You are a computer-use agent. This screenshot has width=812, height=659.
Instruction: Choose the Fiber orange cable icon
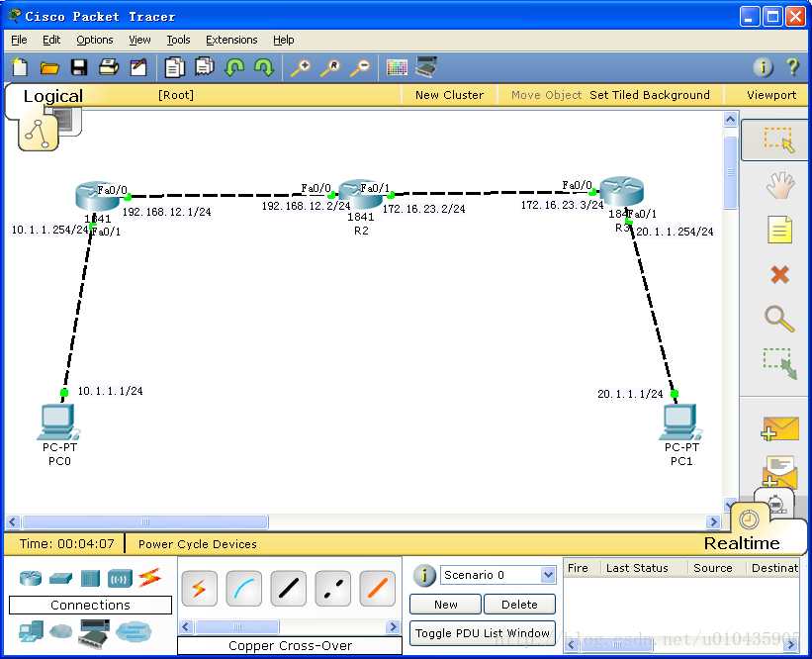tap(378, 589)
